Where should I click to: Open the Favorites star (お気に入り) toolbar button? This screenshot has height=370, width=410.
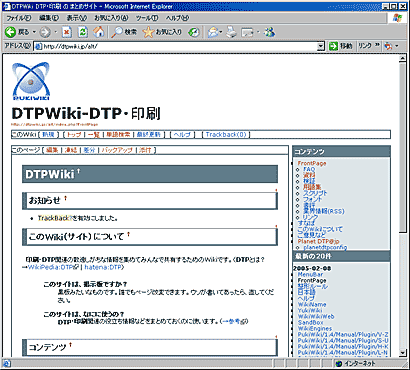point(162,32)
